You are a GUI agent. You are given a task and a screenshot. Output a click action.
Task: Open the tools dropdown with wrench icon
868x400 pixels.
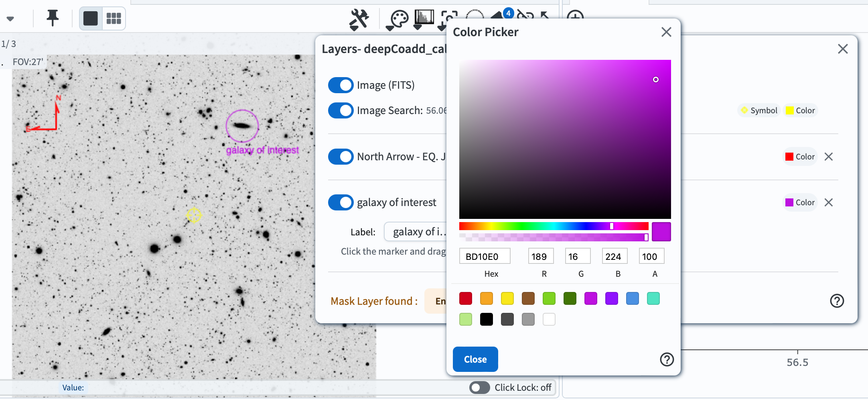[x=359, y=19]
